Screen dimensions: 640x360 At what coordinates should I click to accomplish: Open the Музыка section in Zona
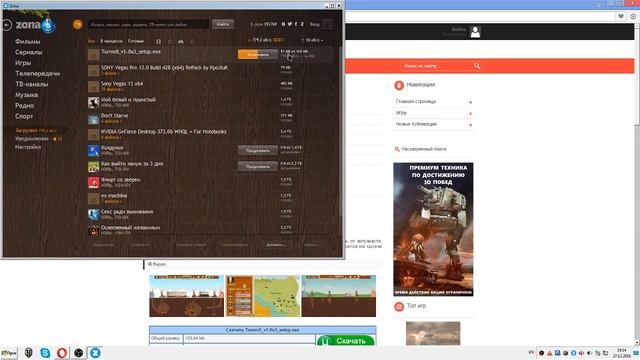26,95
